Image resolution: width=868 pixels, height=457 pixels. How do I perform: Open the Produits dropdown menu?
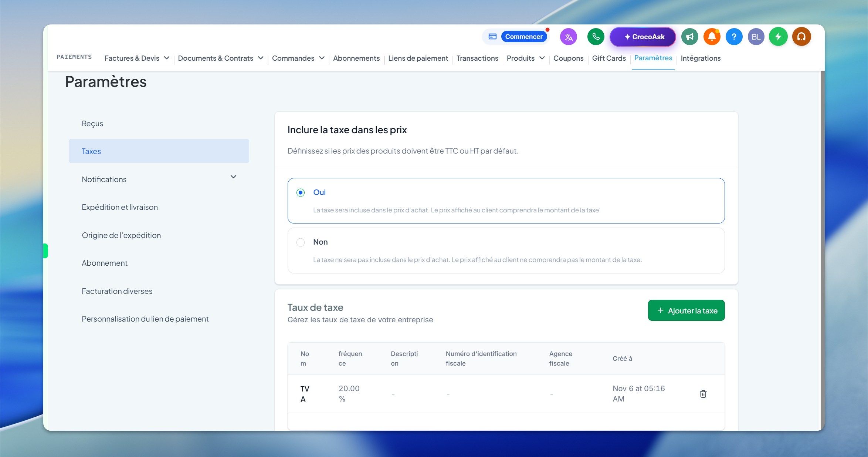(x=526, y=58)
